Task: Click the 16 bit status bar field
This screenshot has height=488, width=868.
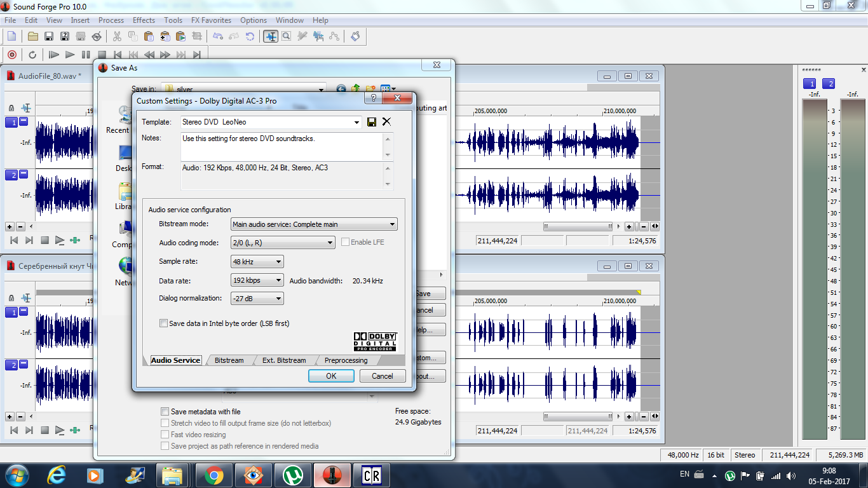Action: click(x=716, y=455)
